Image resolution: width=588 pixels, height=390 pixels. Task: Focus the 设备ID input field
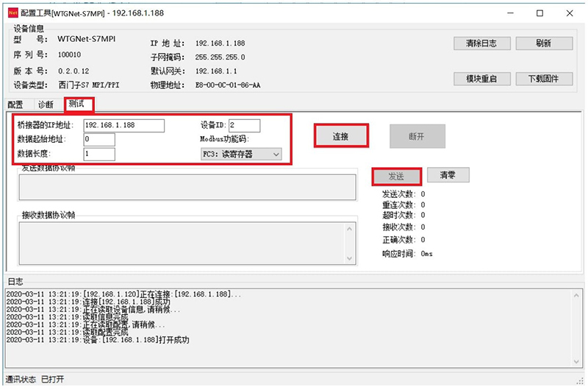244,125
